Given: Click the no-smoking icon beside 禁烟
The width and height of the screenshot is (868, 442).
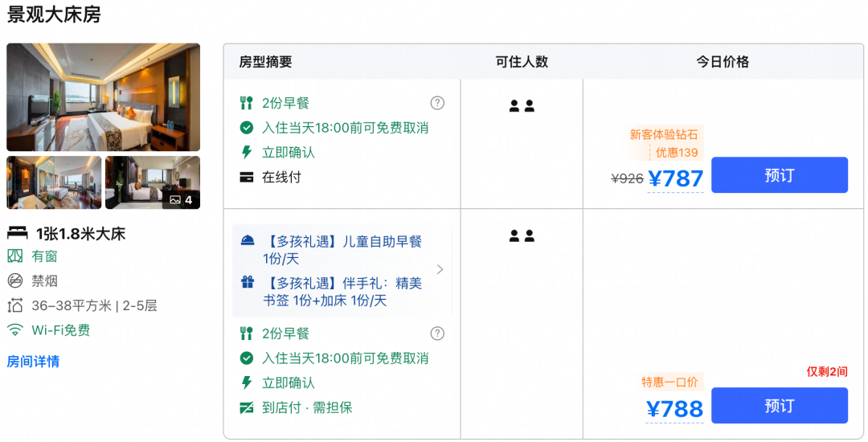Looking at the screenshot, I should pyautogui.click(x=15, y=280).
